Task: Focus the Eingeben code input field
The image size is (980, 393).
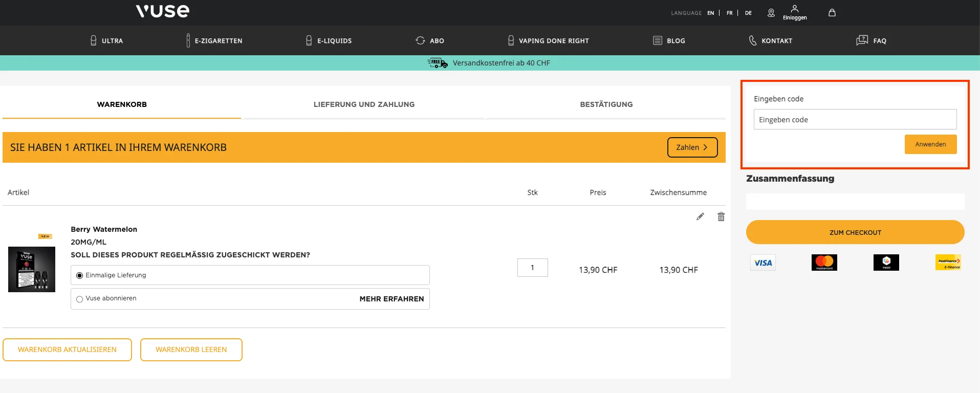Action: [x=855, y=119]
